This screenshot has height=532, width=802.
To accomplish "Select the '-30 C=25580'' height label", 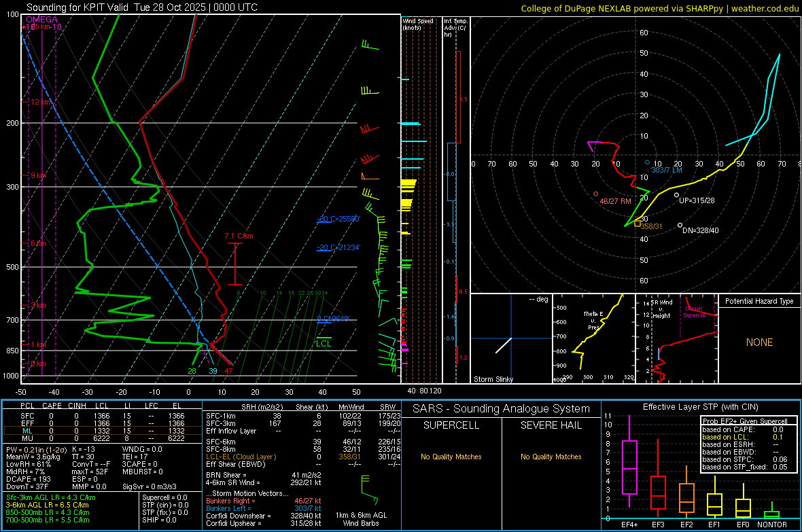I will (338, 218).
